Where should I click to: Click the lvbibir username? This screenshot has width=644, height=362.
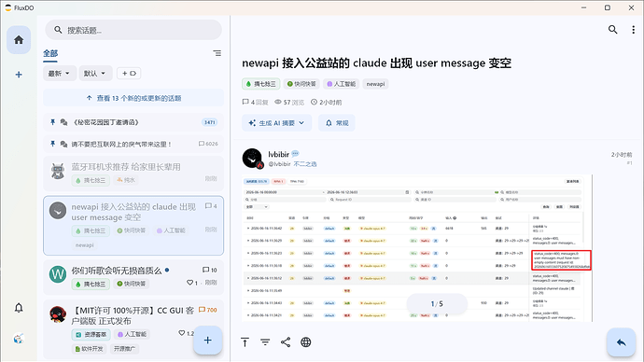pyautogui.click(x=279, y=154)
